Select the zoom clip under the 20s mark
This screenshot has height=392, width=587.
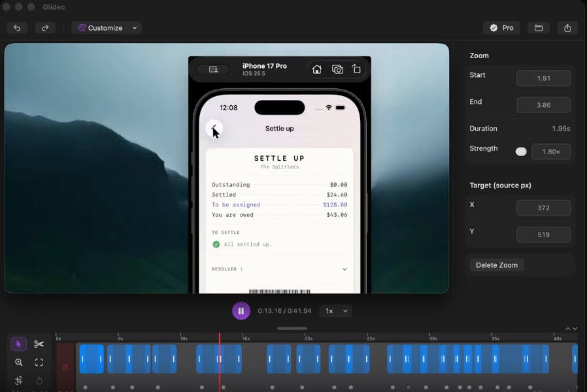[309, 359]
